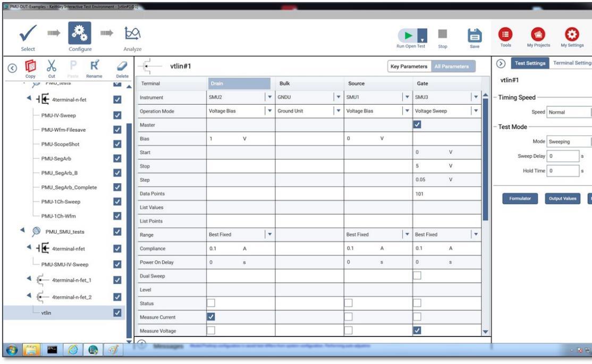
Task: Stop the running test
Action: [x=443, y=34]
